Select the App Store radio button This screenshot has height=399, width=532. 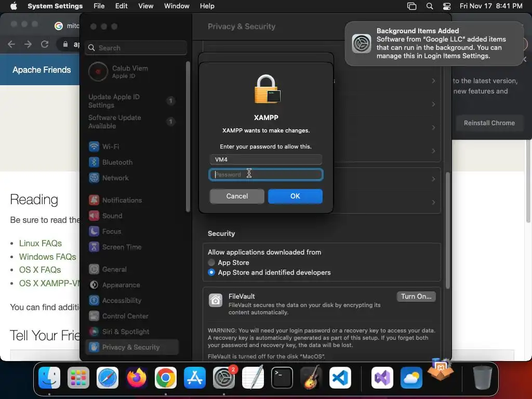coord(211,262)
